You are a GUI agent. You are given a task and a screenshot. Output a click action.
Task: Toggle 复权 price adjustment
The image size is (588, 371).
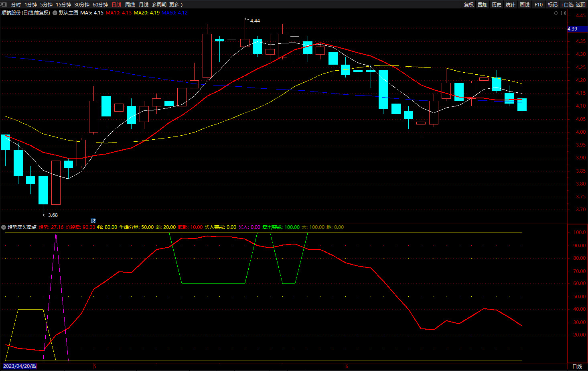tap(469, 4)
